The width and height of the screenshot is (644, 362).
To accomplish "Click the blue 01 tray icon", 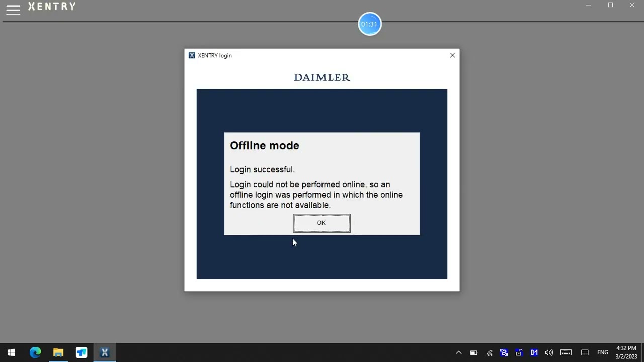I will coord(534,353).
